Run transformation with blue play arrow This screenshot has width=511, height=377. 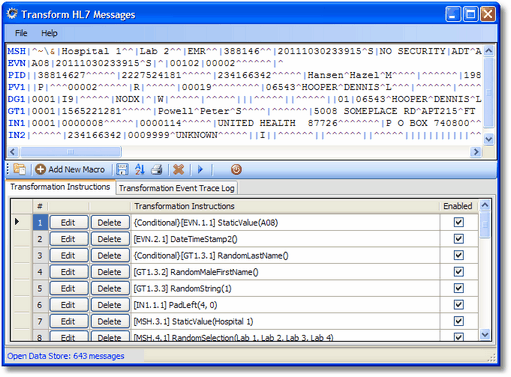coord(200,170)
